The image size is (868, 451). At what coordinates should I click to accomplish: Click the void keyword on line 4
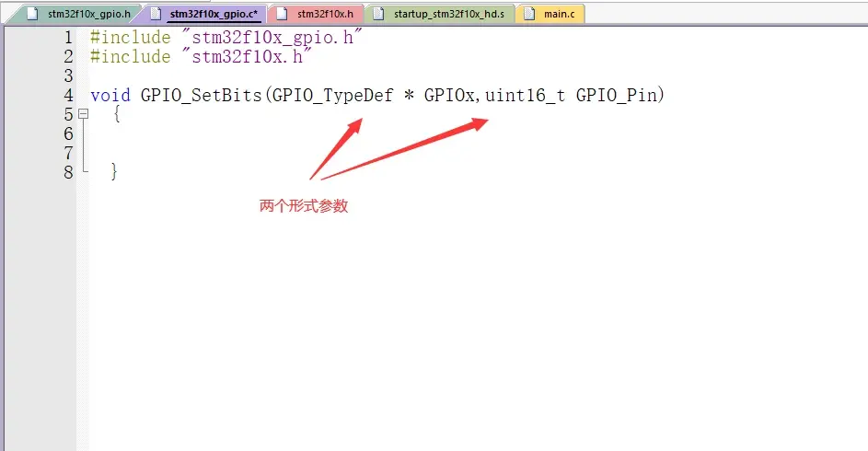pos(110,95)
